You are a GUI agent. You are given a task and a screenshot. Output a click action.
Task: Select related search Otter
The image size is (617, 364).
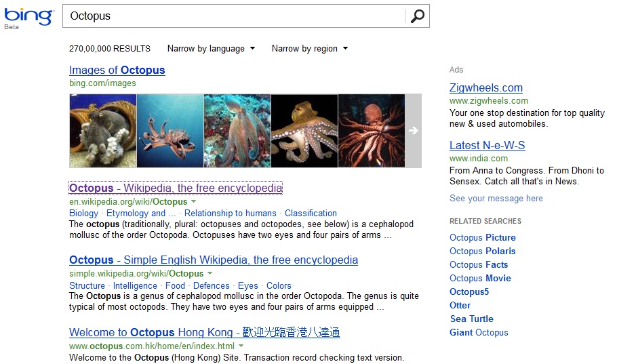(460, 305)
